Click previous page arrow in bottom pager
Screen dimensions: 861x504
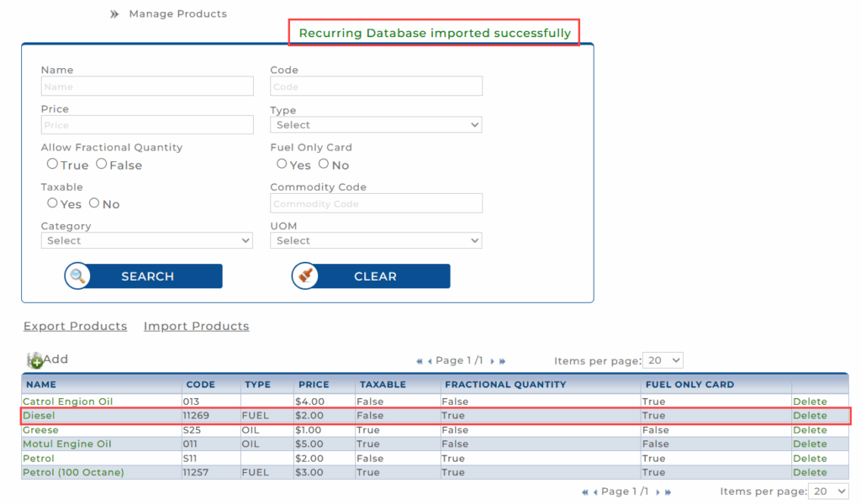[x=594, y=492]
